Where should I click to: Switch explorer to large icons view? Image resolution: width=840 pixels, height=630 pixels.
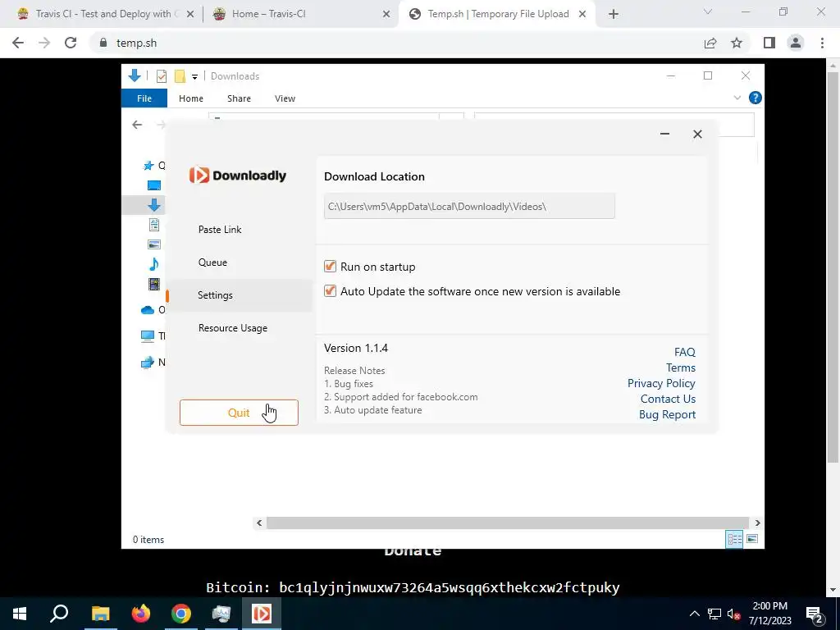pos(752,539)
